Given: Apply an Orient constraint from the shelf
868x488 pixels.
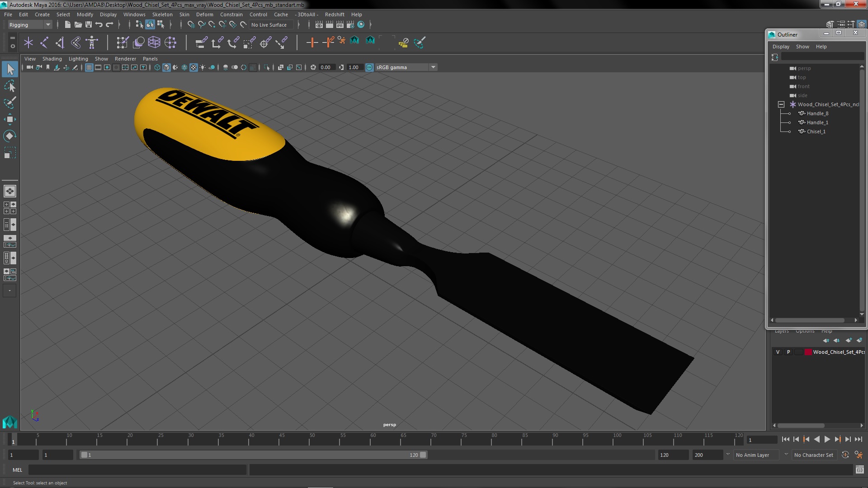Looking at the screenshot, I should coord(233,42).
